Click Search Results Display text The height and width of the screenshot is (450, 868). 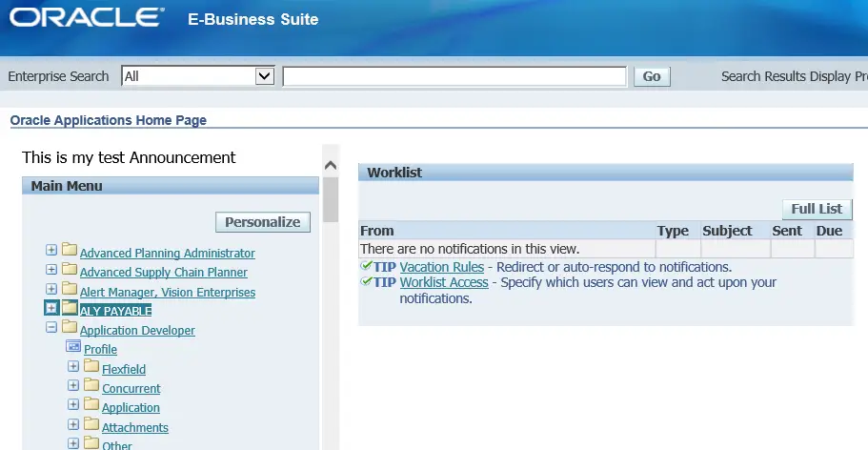pyautogui.click(x=795, y=76)
